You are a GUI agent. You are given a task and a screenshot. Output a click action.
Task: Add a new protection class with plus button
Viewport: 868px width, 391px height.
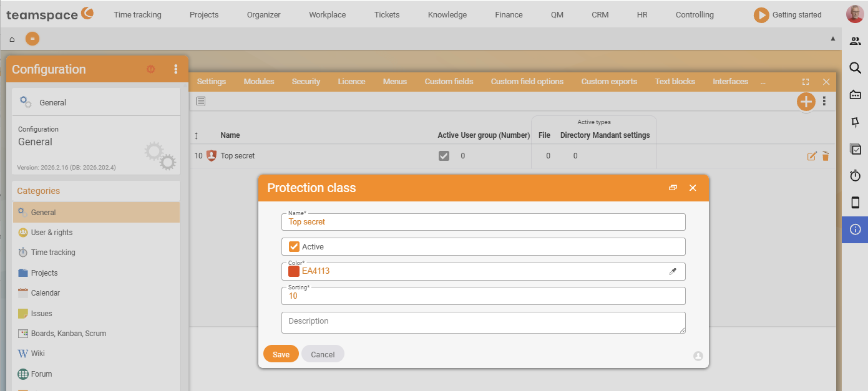(x=806, y=102)
